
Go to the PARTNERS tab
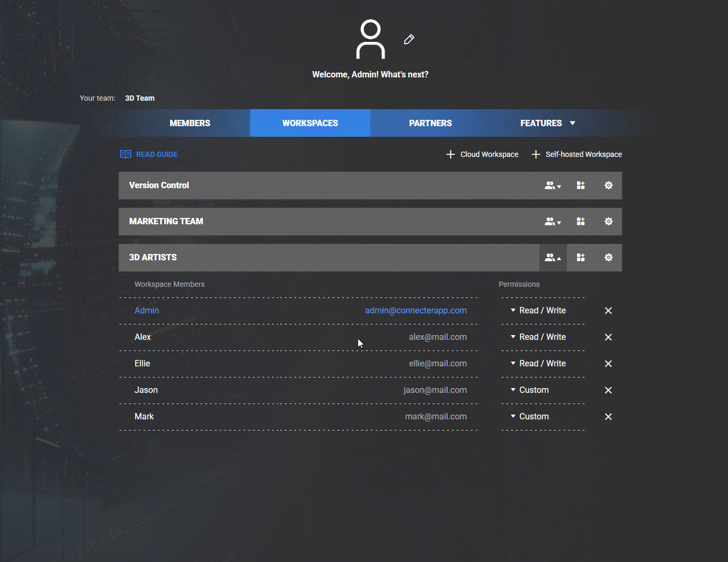tap(430, 123)
